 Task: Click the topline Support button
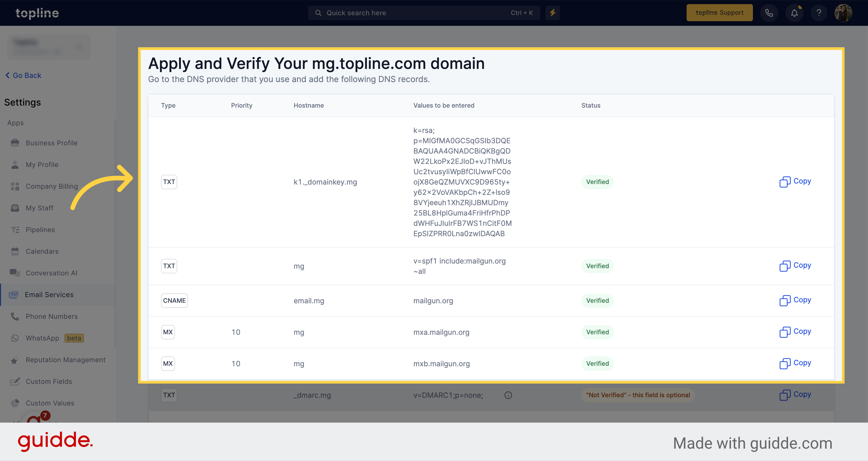click(719, 13)
